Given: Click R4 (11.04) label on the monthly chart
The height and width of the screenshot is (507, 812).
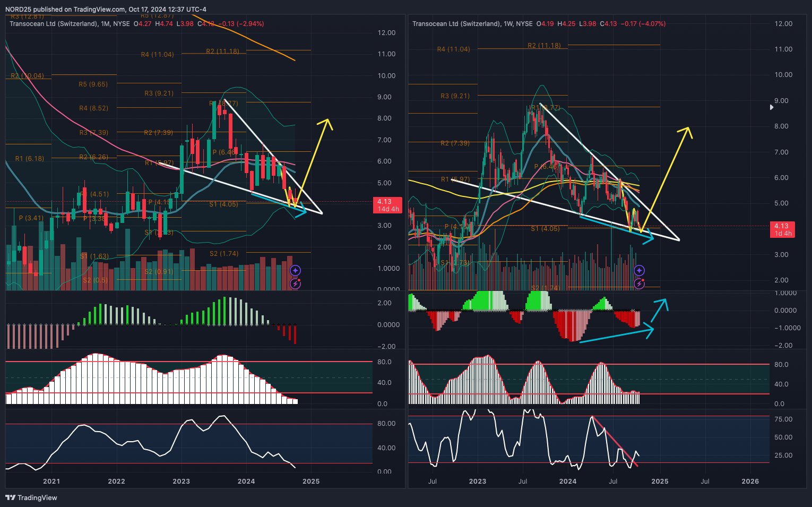Looking at the screenshot, I should [x=158, y=55].
